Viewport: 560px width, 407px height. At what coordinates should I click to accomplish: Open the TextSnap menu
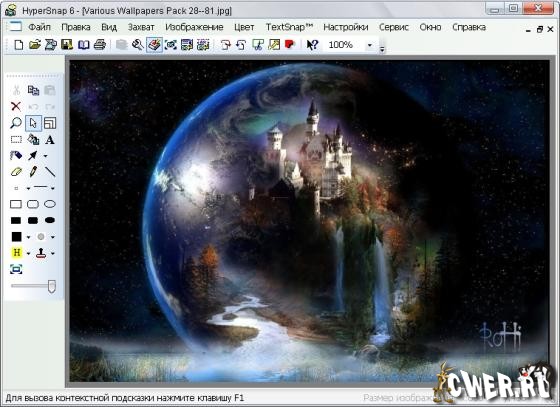pyautogui.click(x=289, y=27)
